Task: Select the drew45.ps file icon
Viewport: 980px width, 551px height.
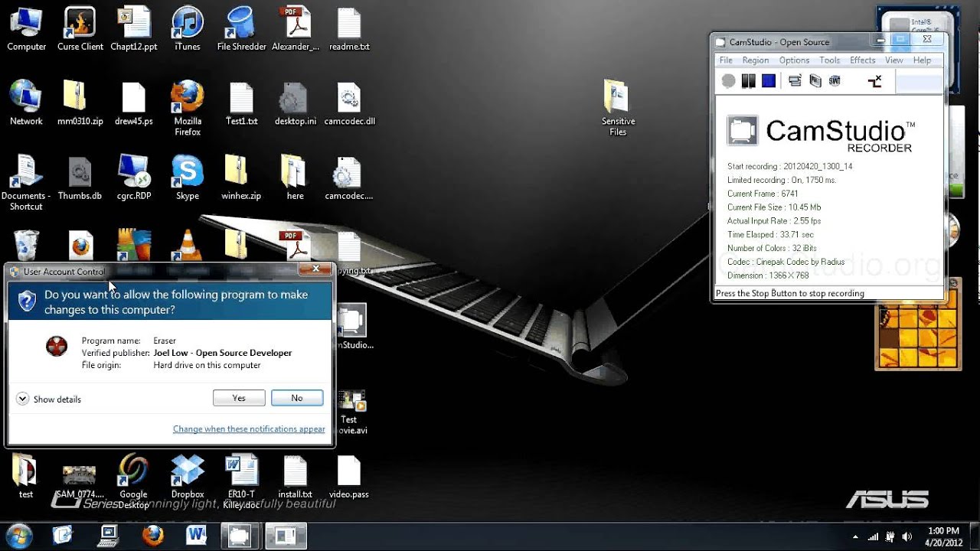Action: click(x=134, y=103)
